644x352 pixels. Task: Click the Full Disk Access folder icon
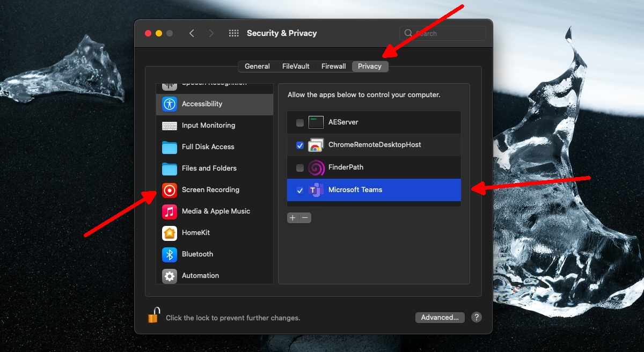pos(170,147)
